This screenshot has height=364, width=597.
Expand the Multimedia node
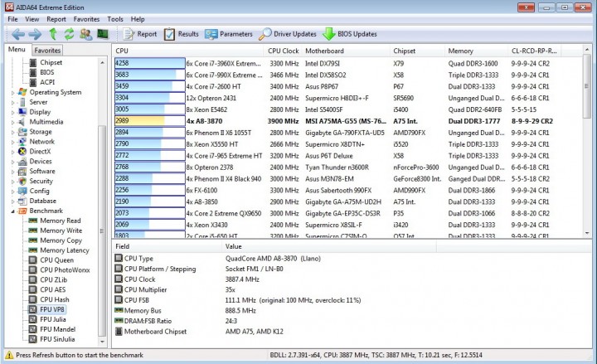pos(12,122)
